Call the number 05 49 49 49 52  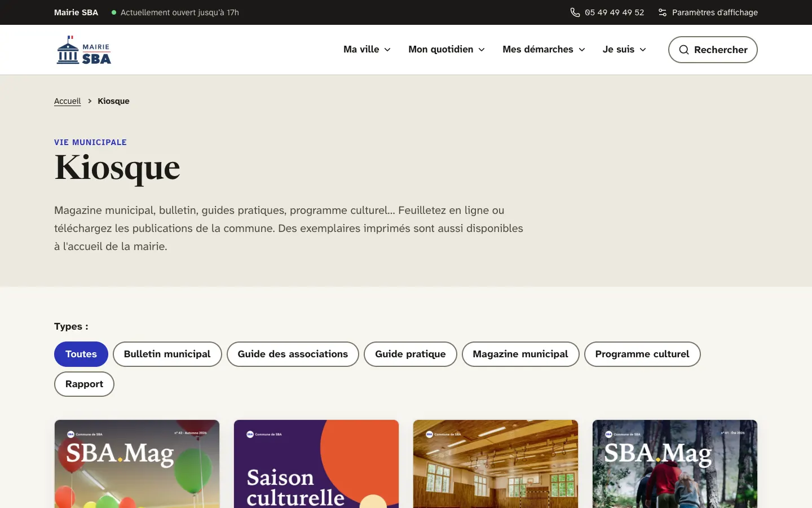pos(614,12)
